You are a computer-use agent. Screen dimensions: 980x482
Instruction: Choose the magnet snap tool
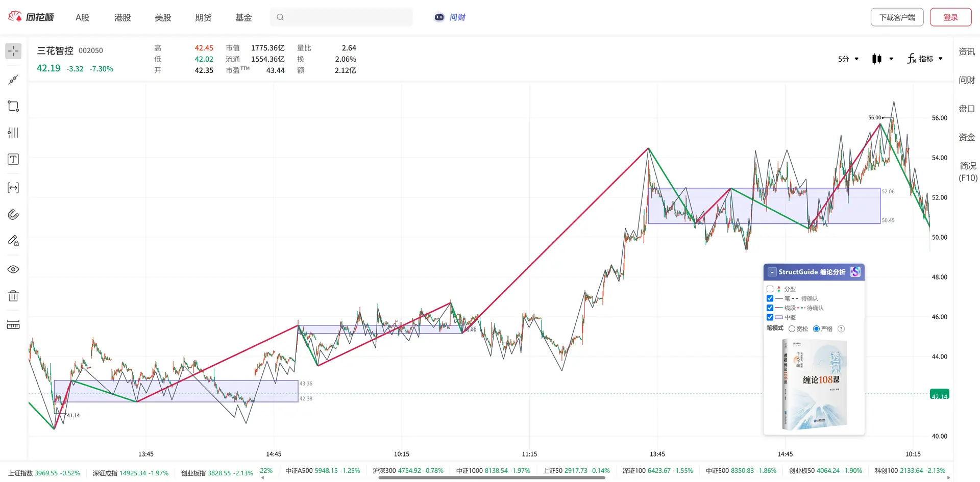point(13,214)
